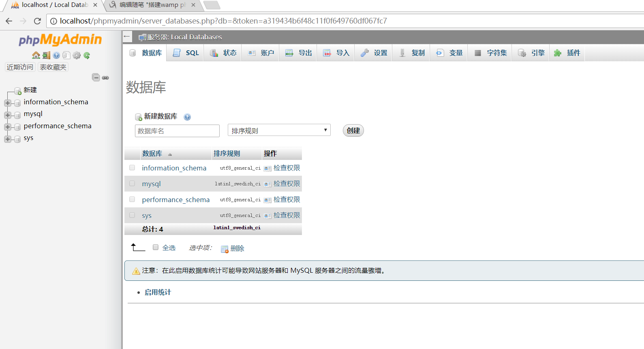
Task: Click the 启用统计 link
Action: click(x=158, y=292)
